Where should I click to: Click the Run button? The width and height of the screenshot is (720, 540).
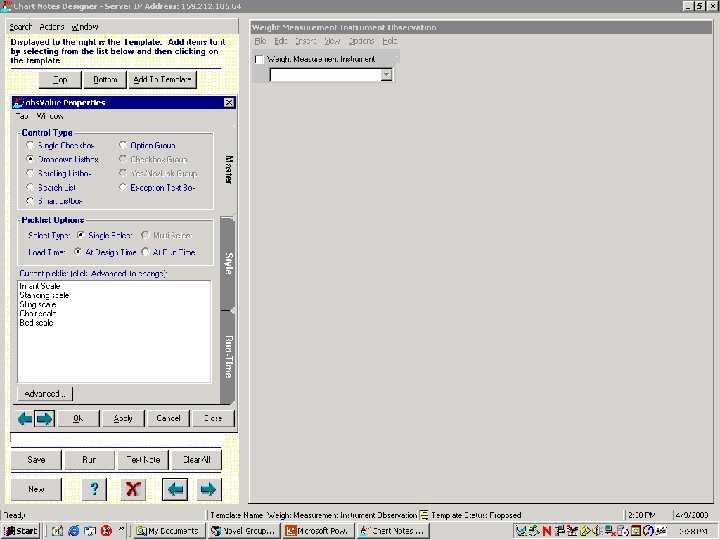(89, 460)
